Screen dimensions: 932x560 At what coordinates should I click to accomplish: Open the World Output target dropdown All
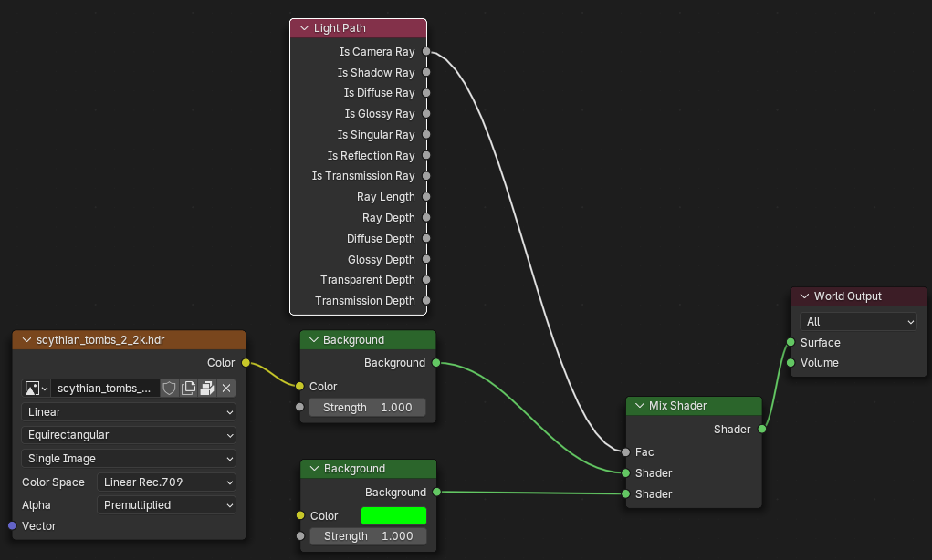click(x=858, y=322)
